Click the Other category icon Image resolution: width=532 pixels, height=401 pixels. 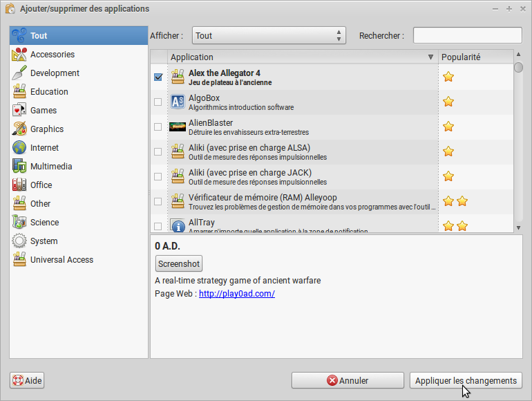pyautogui.click(x=19, y=204)
